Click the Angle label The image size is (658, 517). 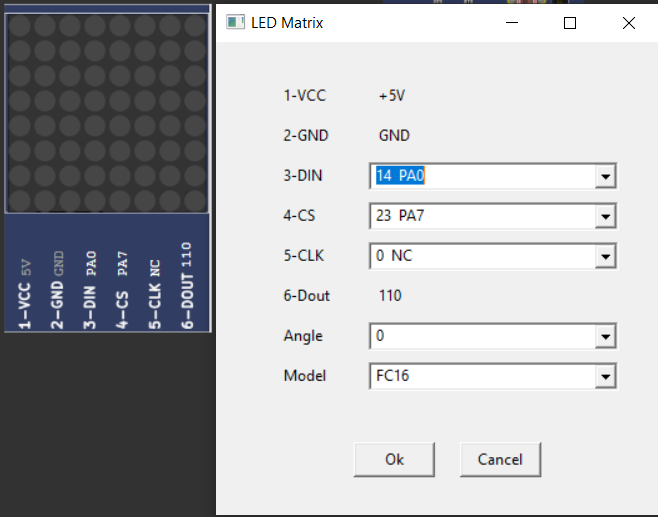(x=303, y=336)
